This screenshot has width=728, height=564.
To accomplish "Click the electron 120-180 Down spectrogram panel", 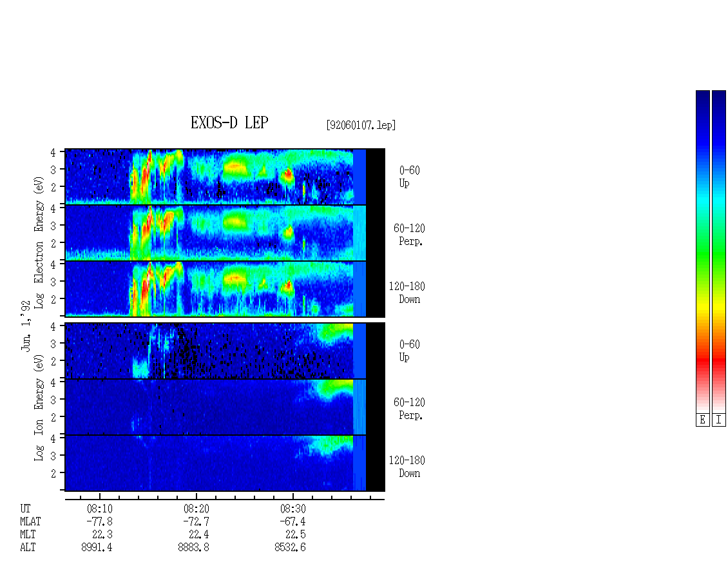I will pyautogui.click(x=225, y=289).
